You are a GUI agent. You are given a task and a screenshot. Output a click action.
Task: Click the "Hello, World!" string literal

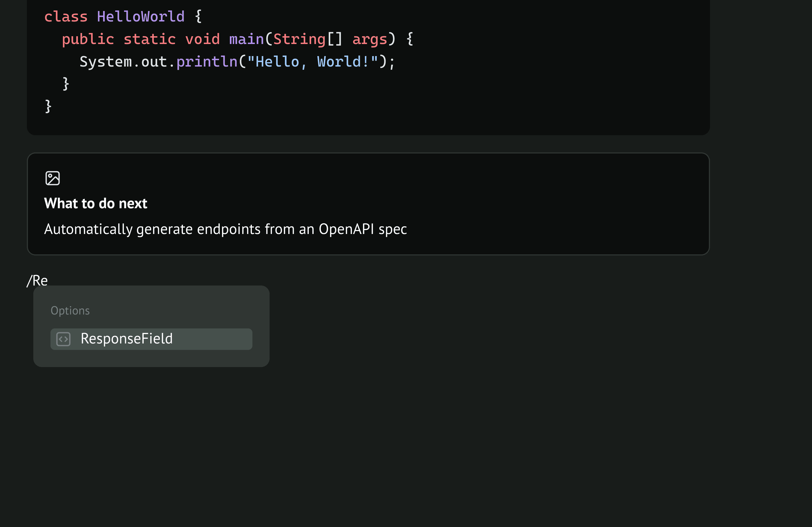click(x=313, y=62)
